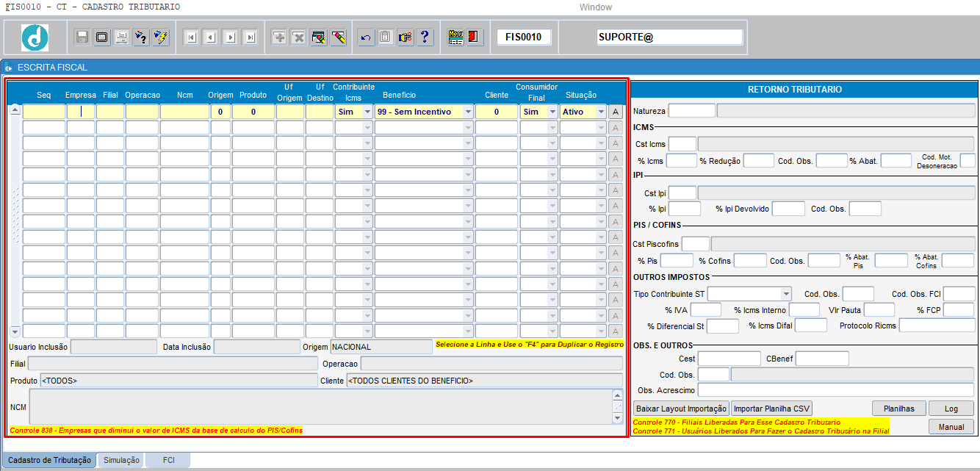
Task: Click the % Cofins field
Action: [x=750, y=260]
